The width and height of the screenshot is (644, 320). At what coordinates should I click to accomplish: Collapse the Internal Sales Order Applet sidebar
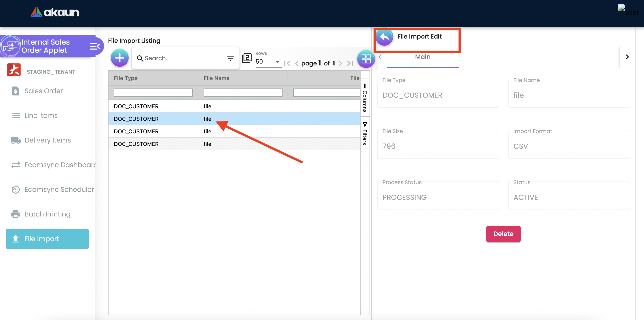[x=95, y=46]
